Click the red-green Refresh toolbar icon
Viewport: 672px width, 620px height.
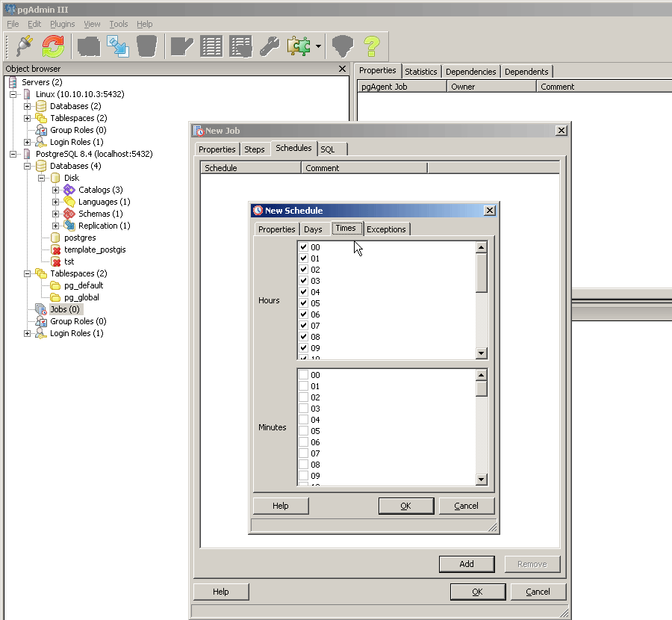tap(53, 46)
